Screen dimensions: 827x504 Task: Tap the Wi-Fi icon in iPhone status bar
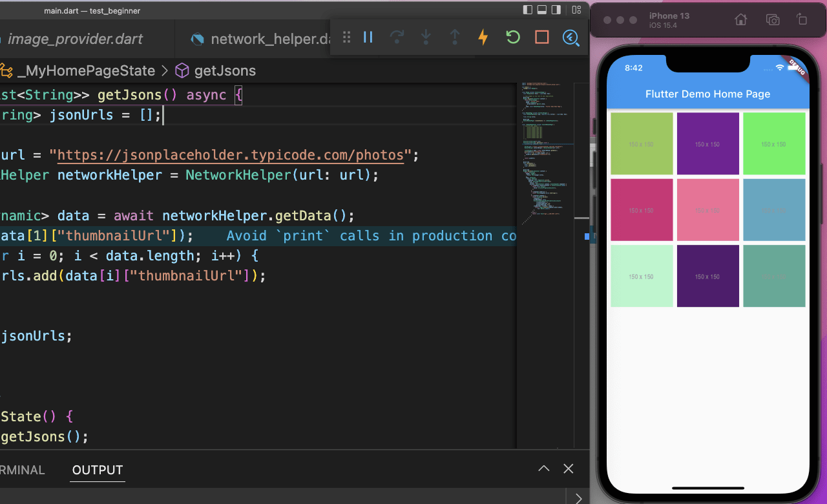780,67
